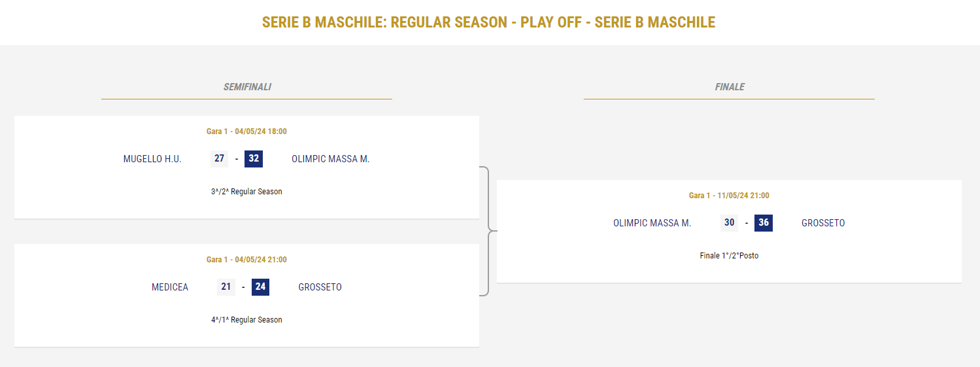Open OLIMPIC MASSA M. in the final card
Image resolution: width=980 pixels, height=367 pixels.
pyautogui.click(x=652, y=223)
